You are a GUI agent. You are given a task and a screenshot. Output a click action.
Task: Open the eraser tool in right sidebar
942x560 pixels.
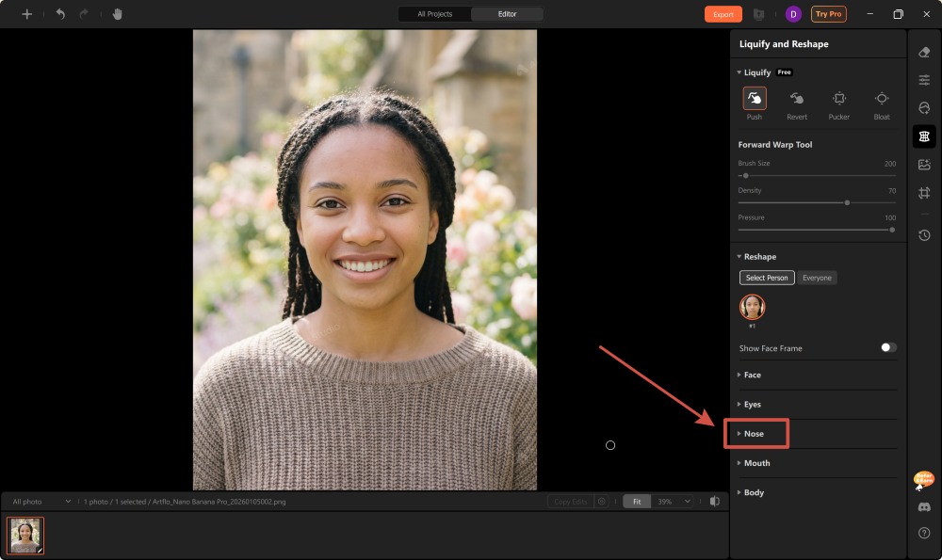pos(924,53)
